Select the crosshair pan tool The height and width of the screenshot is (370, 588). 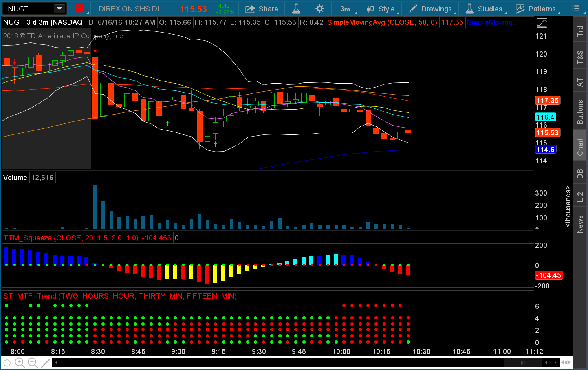point(7,362)
